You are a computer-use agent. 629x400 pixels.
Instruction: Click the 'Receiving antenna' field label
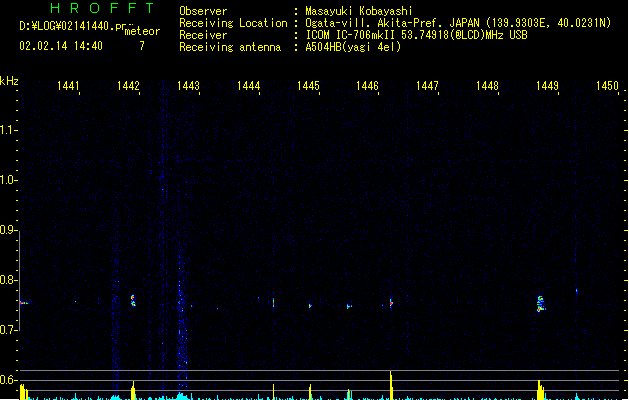tap(230, 47)
